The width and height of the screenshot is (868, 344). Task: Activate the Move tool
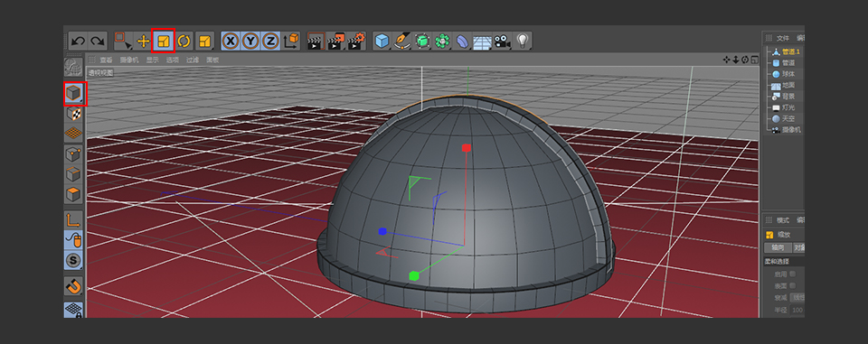tap(144, 41)
